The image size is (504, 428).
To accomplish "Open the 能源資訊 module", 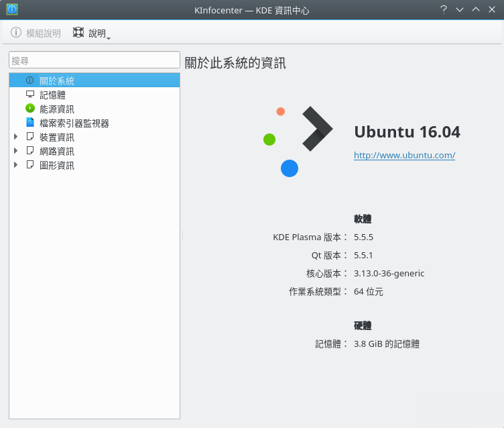I will [x=94, y=109].
